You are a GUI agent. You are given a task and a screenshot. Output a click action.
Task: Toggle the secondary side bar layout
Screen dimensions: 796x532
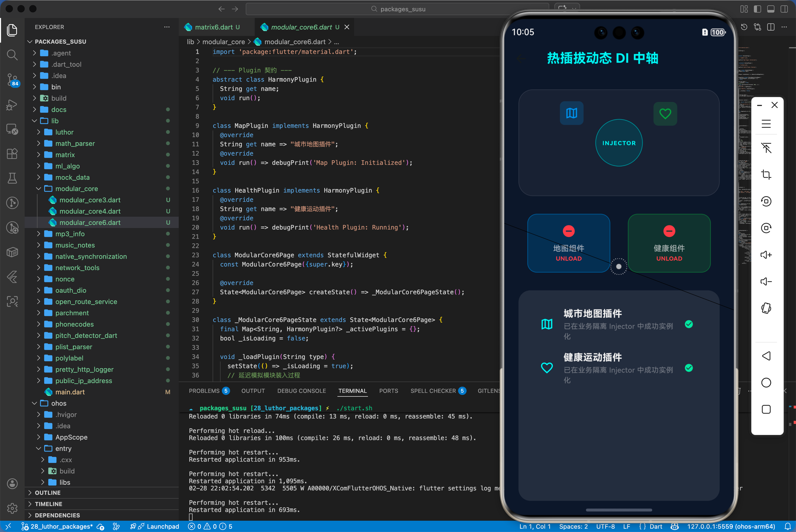[x=784, y=9]
